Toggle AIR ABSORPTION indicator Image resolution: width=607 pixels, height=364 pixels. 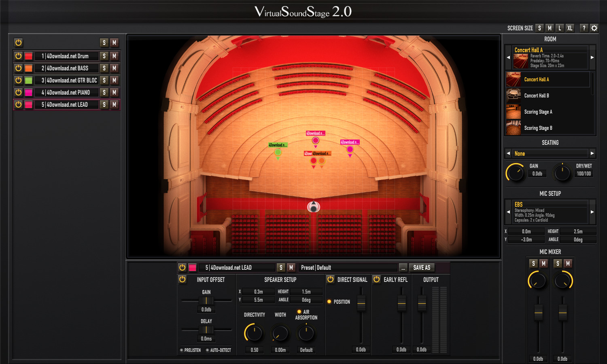(x=299, y=311)
